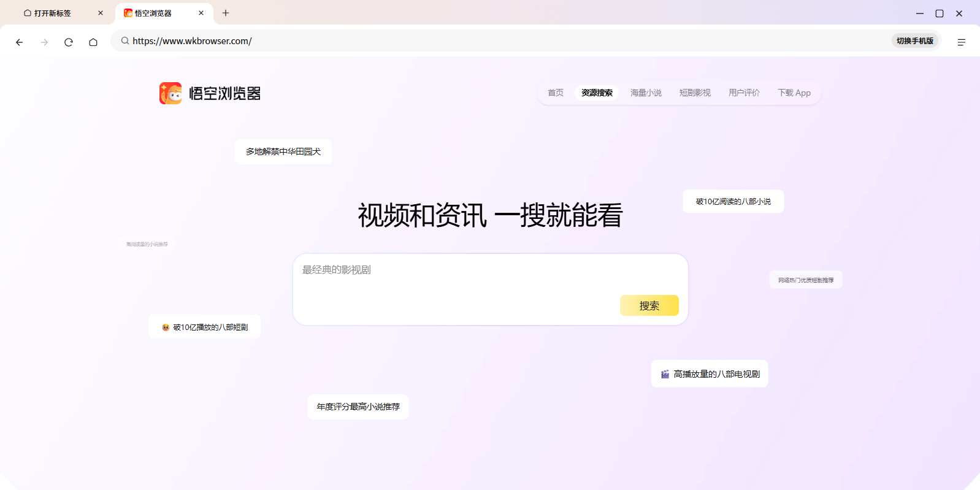Click the 悟空浏览器 monkey logo
The height and width of the screenshot is (490, 980).
pyautogui.click(x=170, y=93)
